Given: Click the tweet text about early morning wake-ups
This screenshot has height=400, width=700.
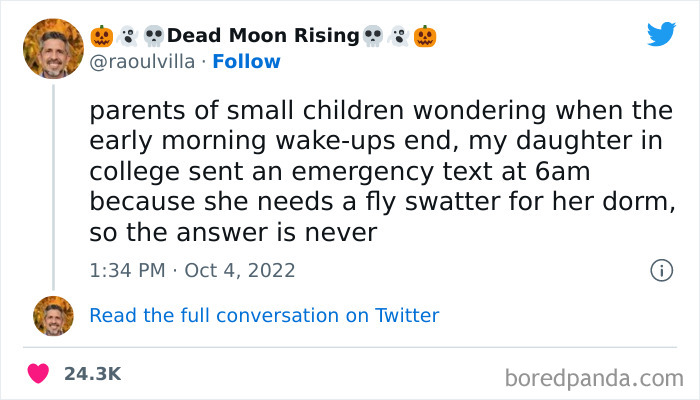Looking at the screenshot, I should coord(380,172).
